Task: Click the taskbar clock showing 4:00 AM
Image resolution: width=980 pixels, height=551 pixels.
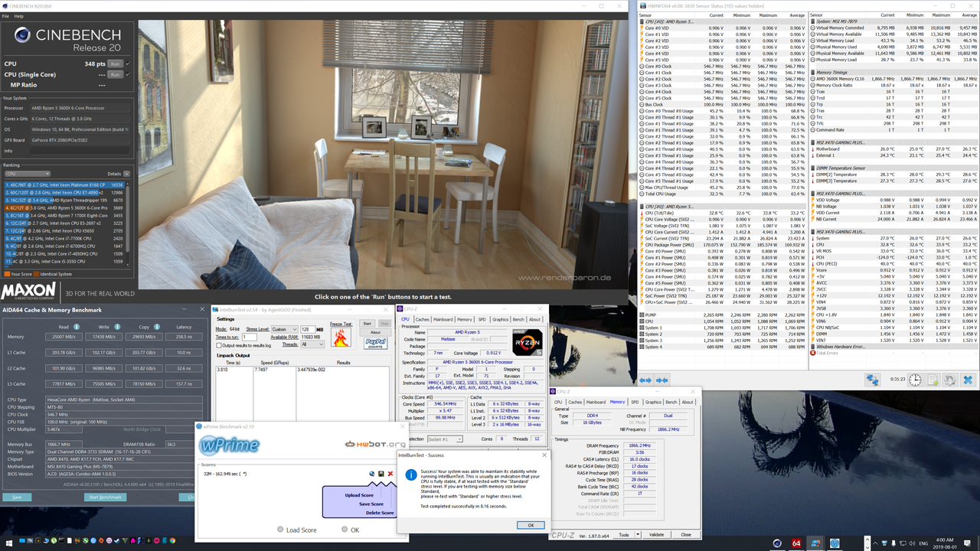Action: click(x=945, y=543)
